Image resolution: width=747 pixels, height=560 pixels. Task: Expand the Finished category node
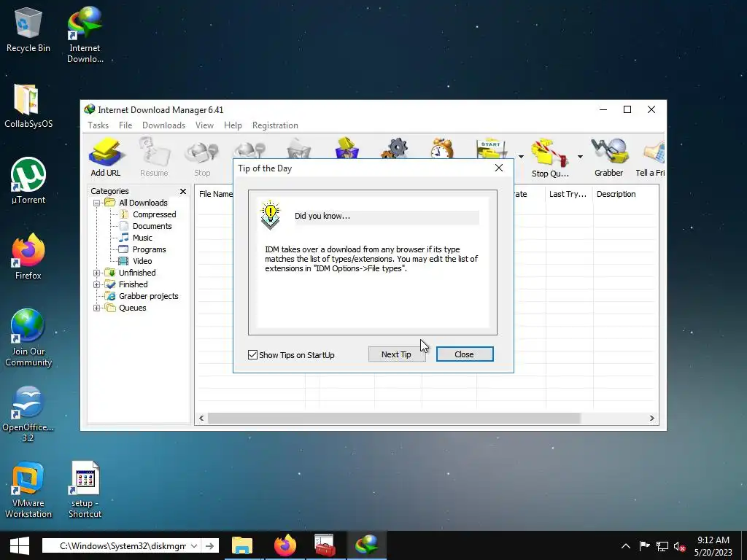pyautogui.click(x=97, y=285)
